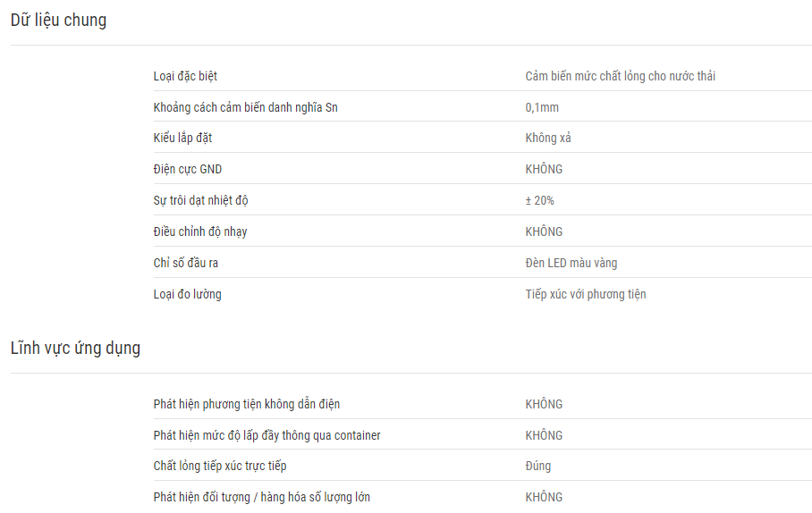Click the 'Sự trôi dạt nhiệt độ' label

(200, 200)
